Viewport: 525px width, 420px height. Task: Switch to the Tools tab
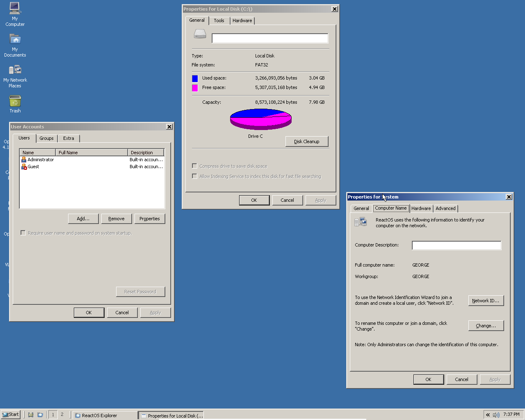(x=219, y=21)
